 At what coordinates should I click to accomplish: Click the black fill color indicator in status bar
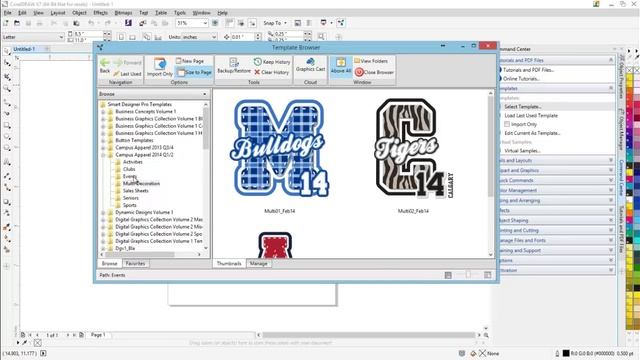tap(565, 353)
